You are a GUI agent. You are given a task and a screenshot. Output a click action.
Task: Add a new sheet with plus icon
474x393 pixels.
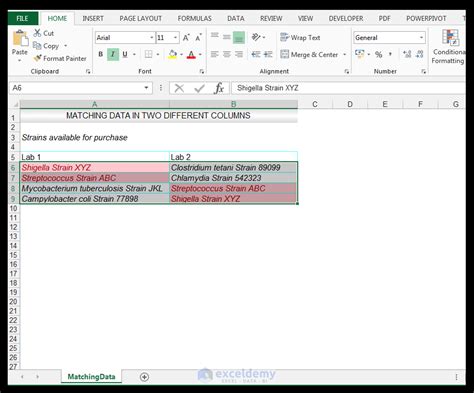[144, 377]
